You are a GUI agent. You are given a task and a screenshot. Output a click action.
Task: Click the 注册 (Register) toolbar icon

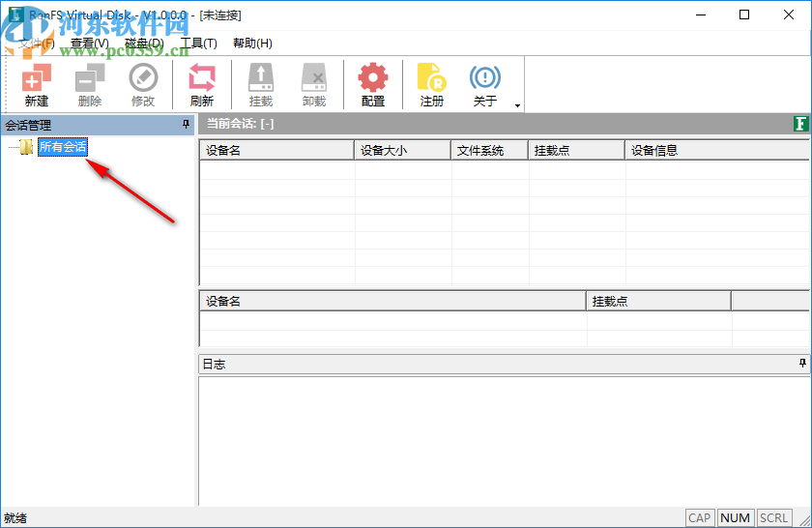[x=431, y=84]
